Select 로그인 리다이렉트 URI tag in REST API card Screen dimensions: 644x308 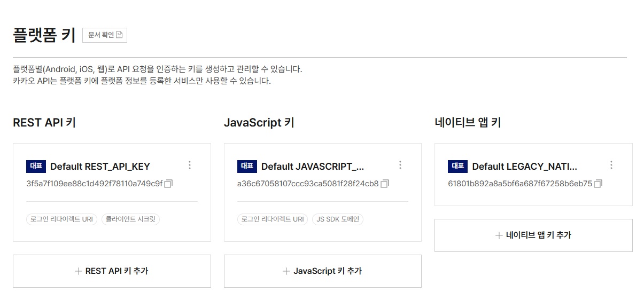pos(62,219)
